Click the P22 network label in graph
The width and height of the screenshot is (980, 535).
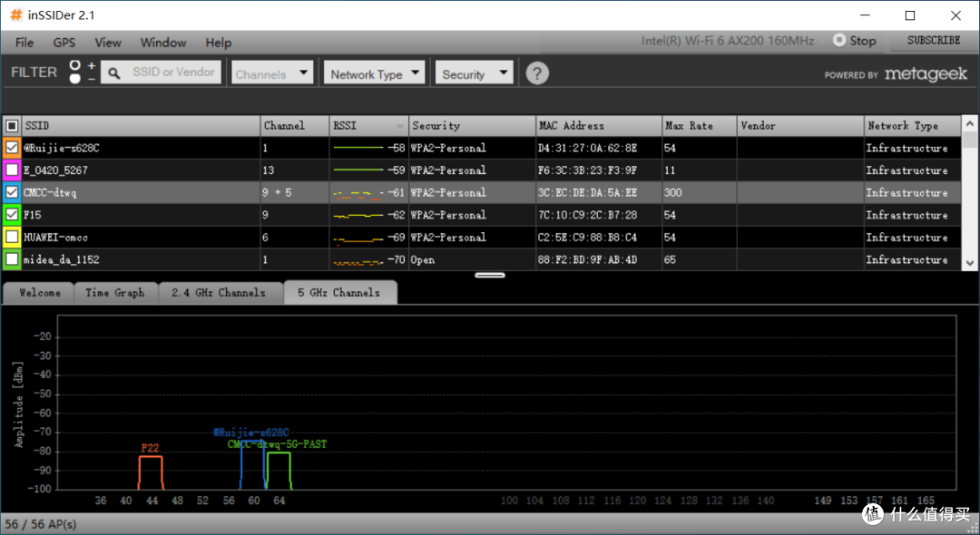pos(150,448)
